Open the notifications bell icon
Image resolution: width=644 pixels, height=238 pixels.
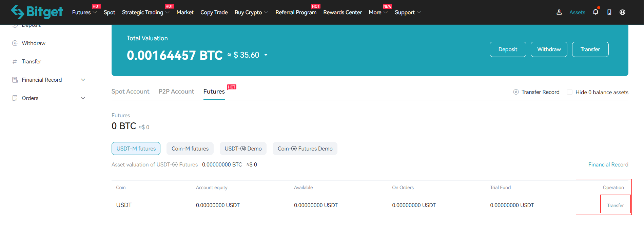(x=596, y=12)
